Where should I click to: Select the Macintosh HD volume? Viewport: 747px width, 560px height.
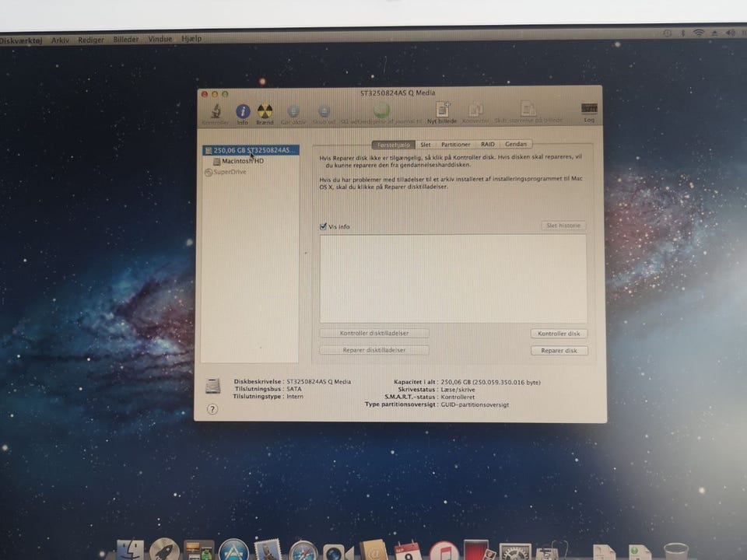click(x=238, y=161)
